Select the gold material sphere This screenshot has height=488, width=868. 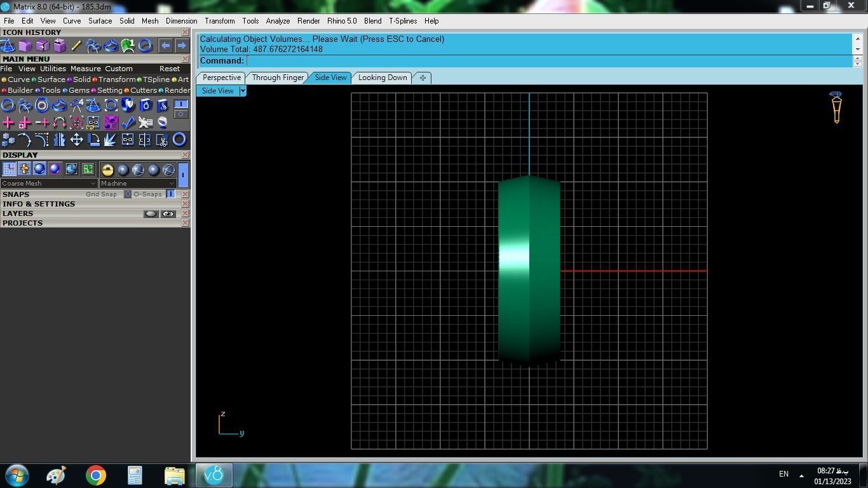click(x=107, y=170)
